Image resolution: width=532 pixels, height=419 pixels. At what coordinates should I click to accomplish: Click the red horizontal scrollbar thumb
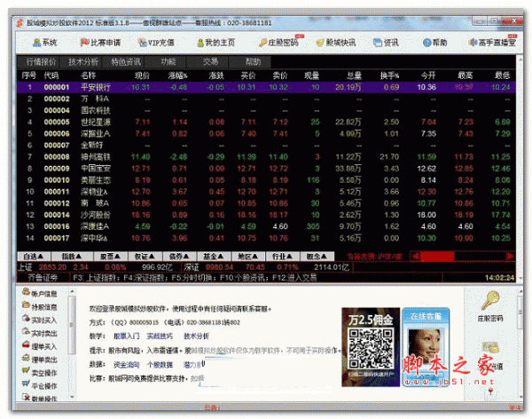[x=437, y=256]
